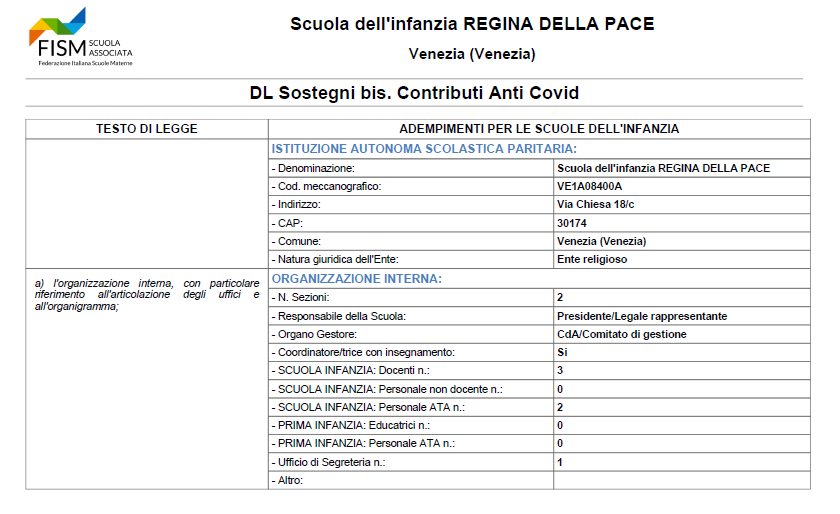Select the law text paragraph 'a) l'organizzazione interna'
The width and height of the screenshot is (840, 514).
[147, 295]
